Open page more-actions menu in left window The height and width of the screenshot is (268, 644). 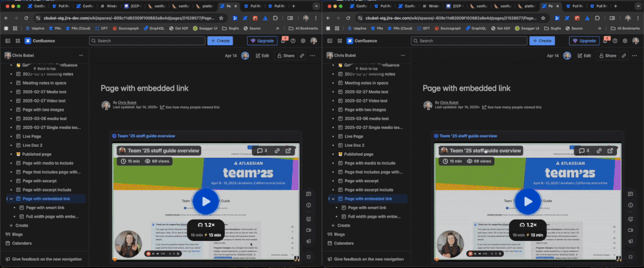point(313,56)
